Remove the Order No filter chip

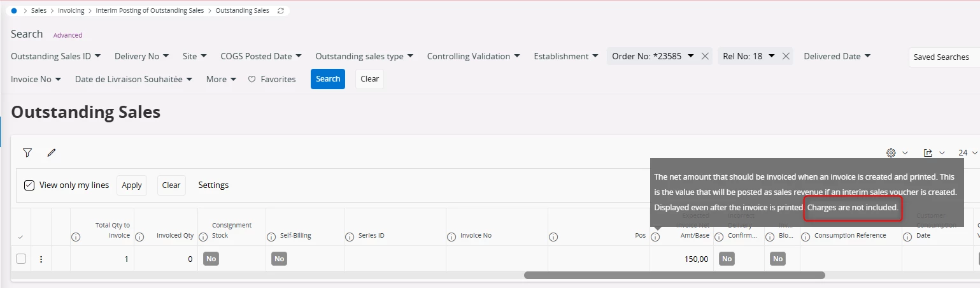pos(705,56)
